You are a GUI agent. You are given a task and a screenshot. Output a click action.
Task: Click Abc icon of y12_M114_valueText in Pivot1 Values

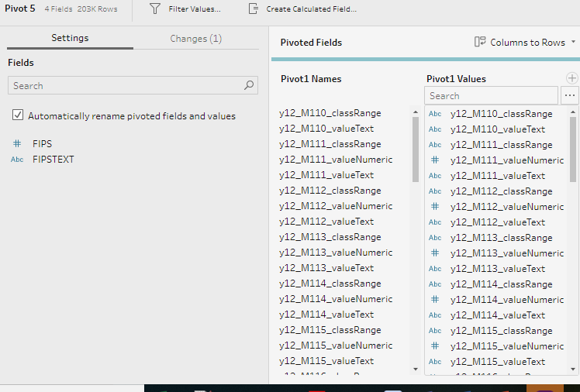(435, 315)
